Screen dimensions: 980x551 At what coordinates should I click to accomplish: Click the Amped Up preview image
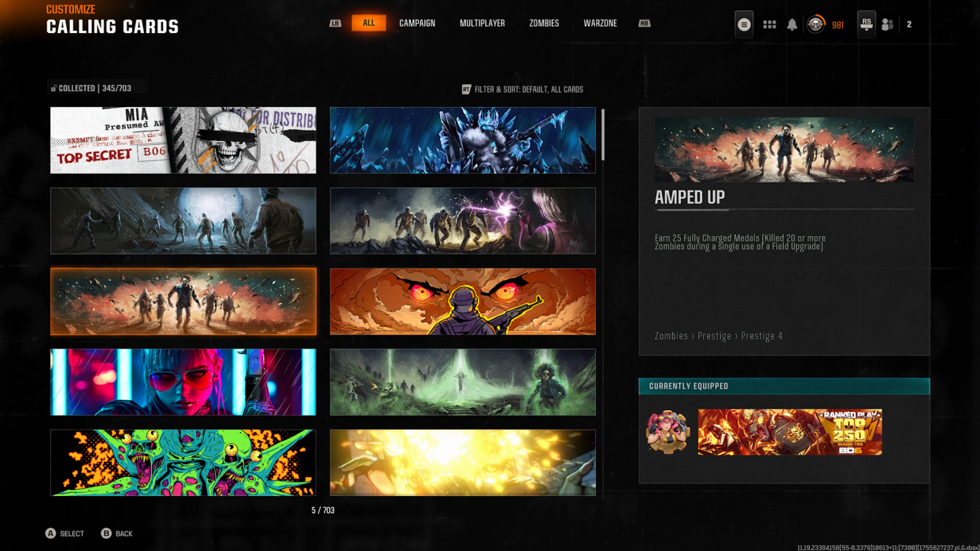pyautogui.click(x=784, y=150)
